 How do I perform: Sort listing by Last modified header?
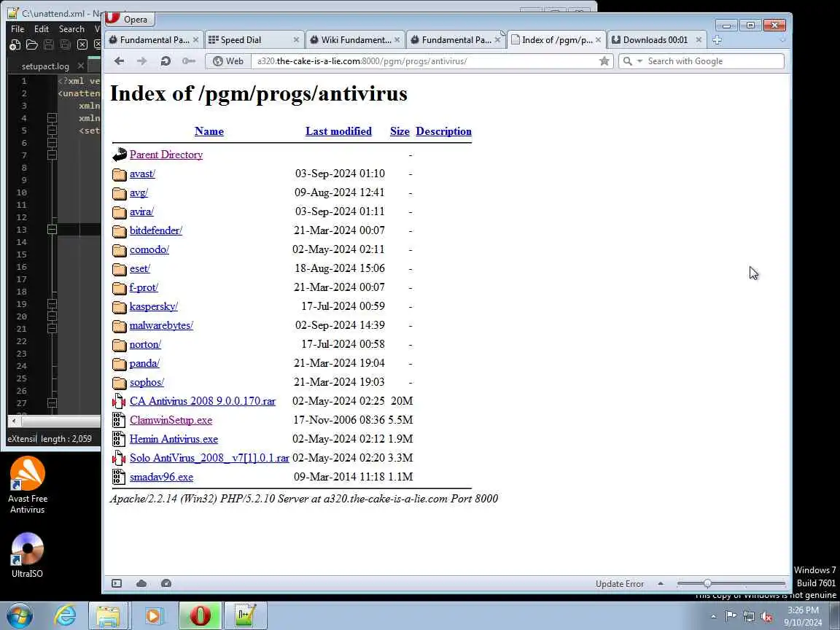pos(338,131)
